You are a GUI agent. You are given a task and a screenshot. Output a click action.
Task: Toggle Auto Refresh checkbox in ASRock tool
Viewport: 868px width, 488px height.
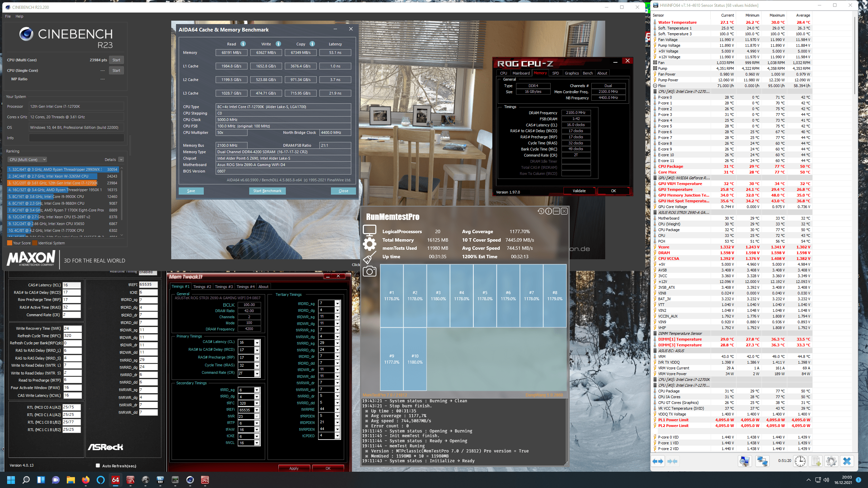tap(98, 466)
